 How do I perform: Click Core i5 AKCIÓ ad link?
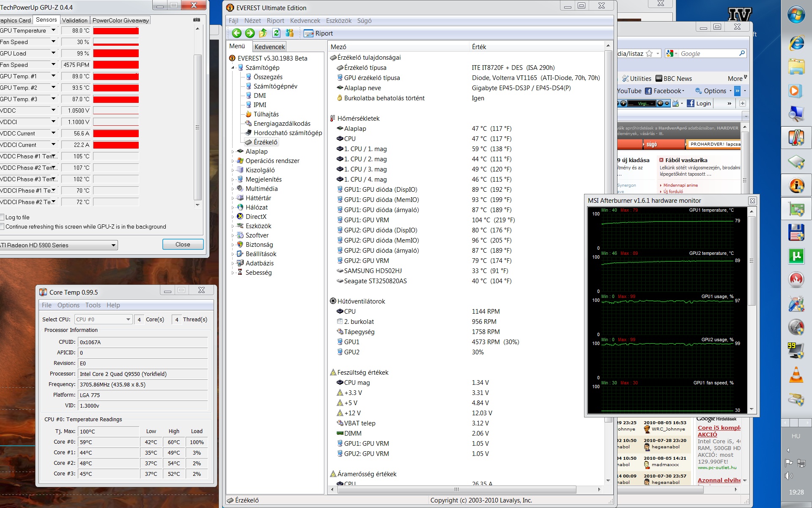coord(719,431)
